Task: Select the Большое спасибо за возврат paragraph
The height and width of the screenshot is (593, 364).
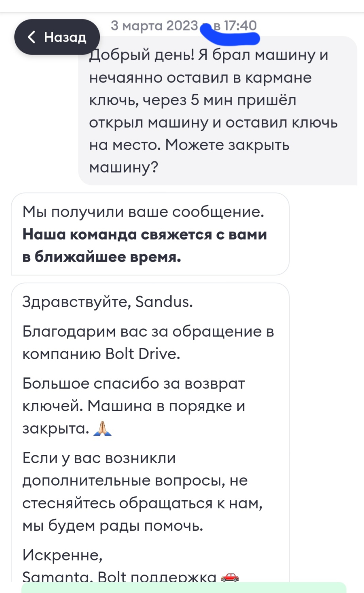Action: (134, 406)
